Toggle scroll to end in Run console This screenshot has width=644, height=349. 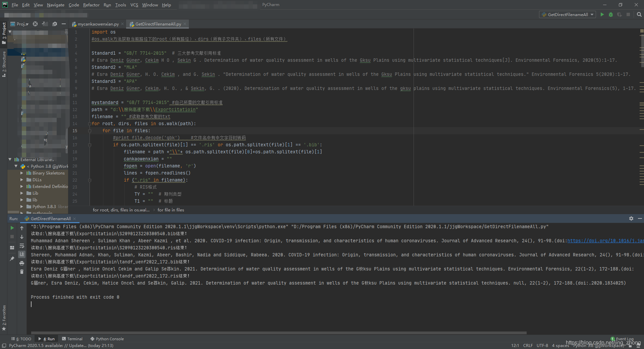tap(22, 254)
